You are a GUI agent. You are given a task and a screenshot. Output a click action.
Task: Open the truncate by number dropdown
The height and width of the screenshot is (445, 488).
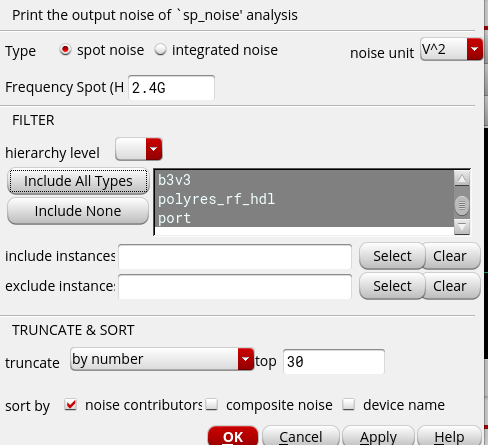tap(162, 359)
